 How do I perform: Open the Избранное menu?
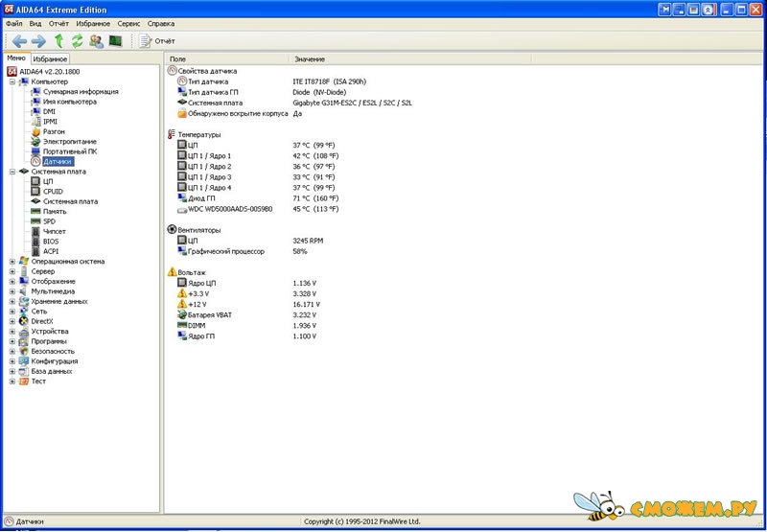click(93, 23)
